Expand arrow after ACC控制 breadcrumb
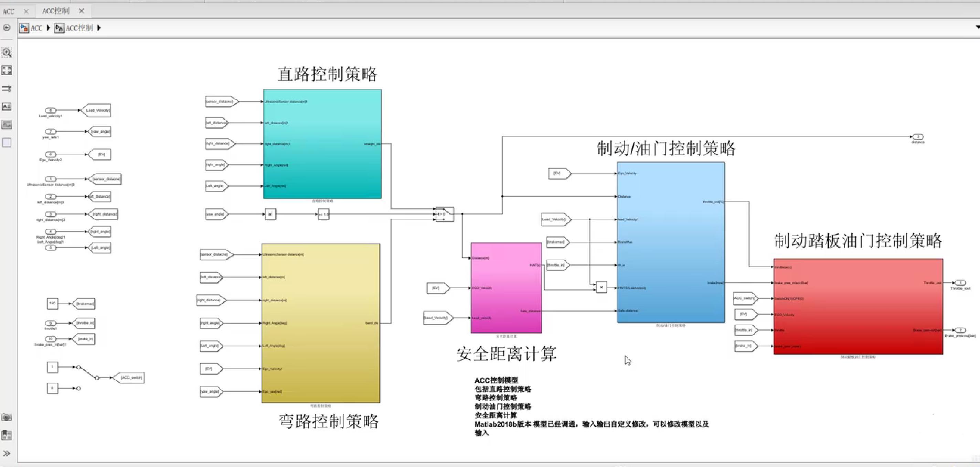This screenshot has height=467, width=980. [99, 28]
